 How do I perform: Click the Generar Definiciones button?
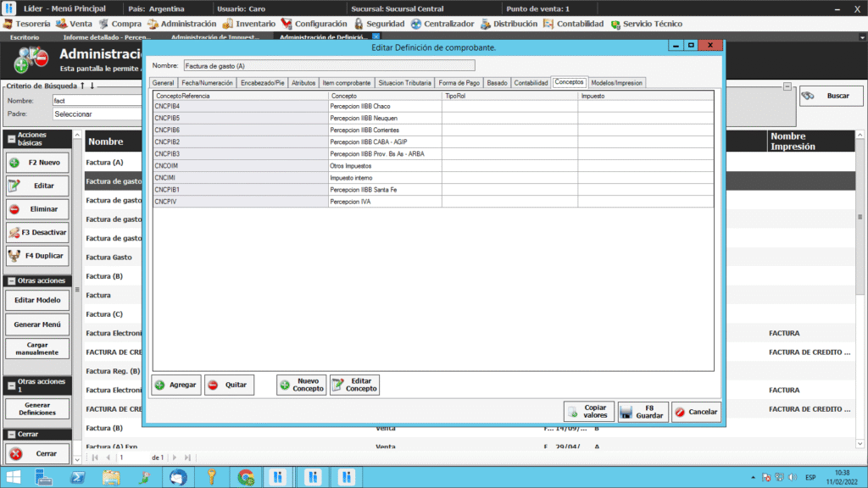[37, 408]
